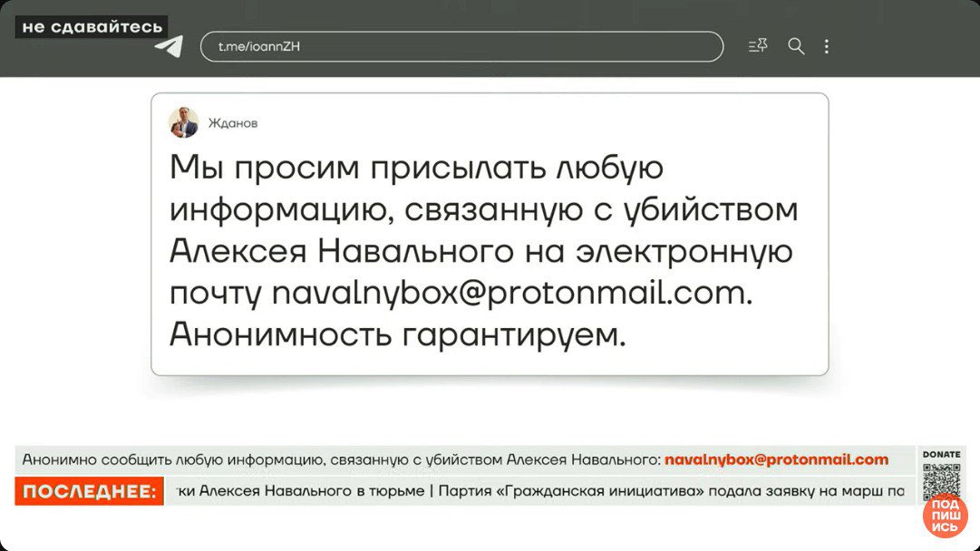
Task: Click the Анонимность гарантируем sentence
Action: [x=397, y=334]
